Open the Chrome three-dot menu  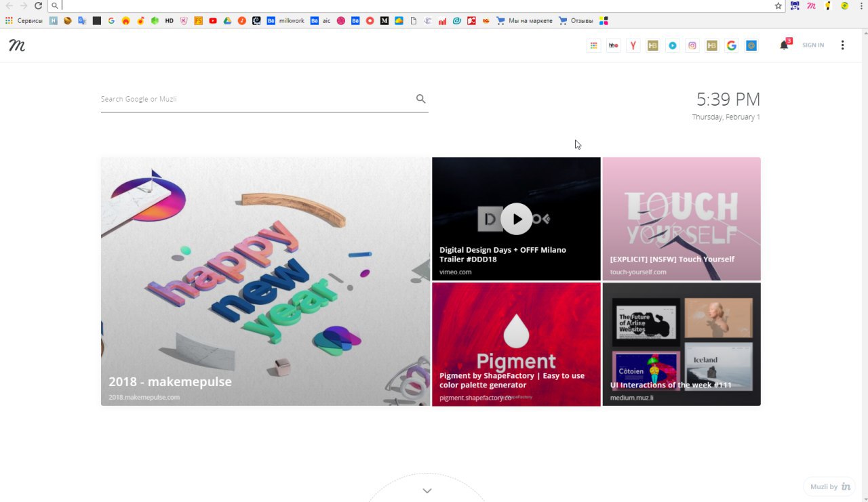coord(861,5)
